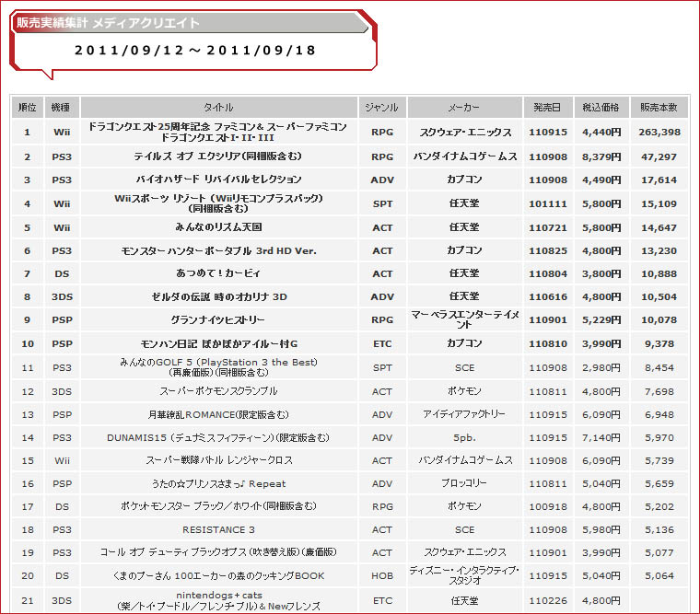Click the HOB genre cell
The image size is (700, 614).
(382, 576)
